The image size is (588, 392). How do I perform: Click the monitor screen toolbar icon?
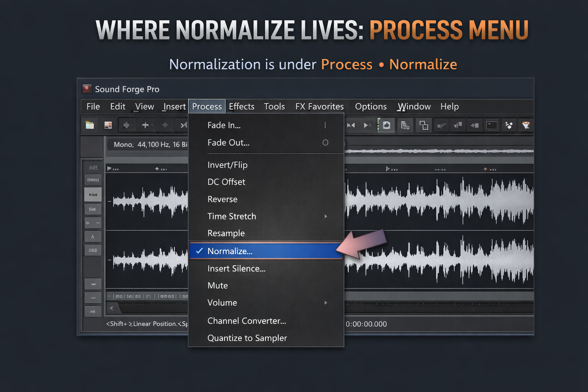pos(492,125)
